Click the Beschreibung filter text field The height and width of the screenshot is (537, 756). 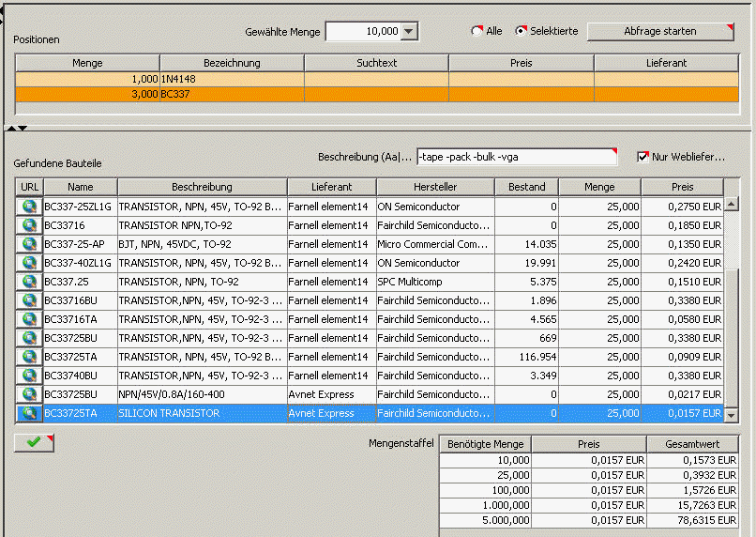click(x=515, y=157)
